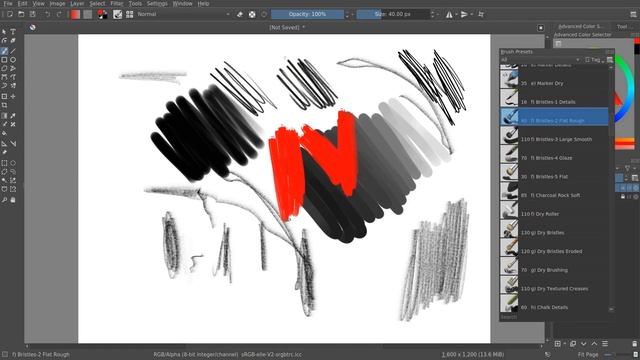Screen dimensions: 640x360
Task: Select the Pan hand tool
Action: [13, 200]
